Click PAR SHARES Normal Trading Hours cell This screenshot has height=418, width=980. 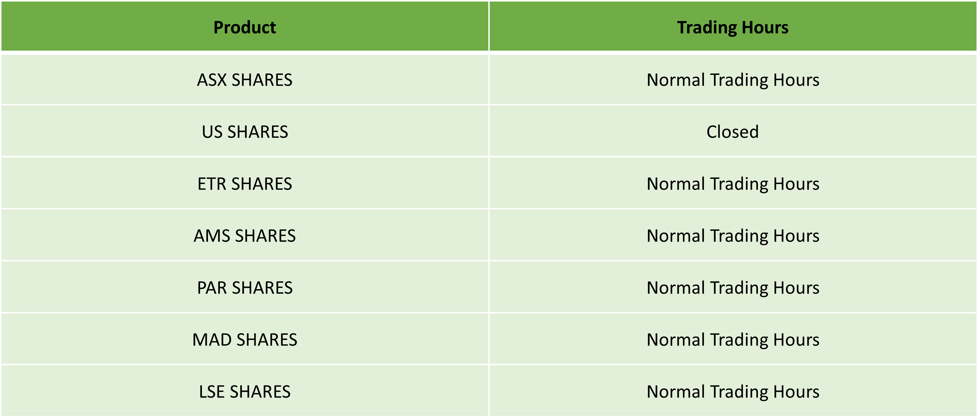(733, 288)
